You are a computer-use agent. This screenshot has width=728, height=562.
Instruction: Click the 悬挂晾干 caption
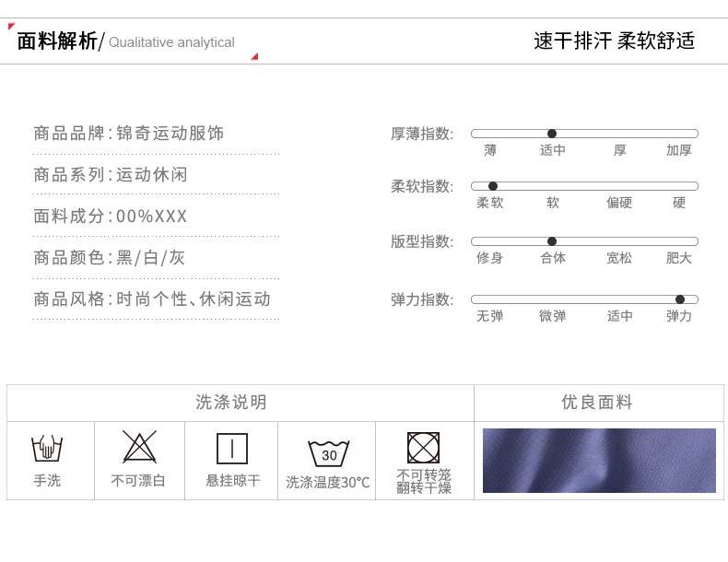233,480
